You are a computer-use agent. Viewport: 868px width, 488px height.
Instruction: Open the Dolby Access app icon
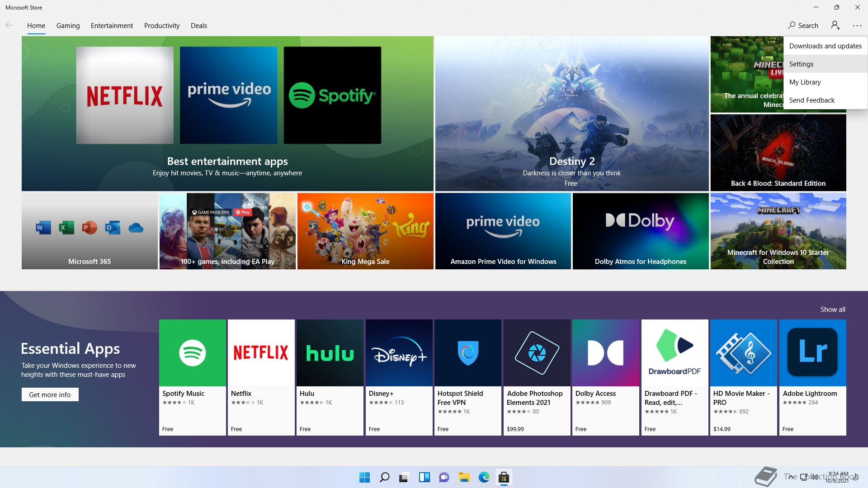coord(606,353)
